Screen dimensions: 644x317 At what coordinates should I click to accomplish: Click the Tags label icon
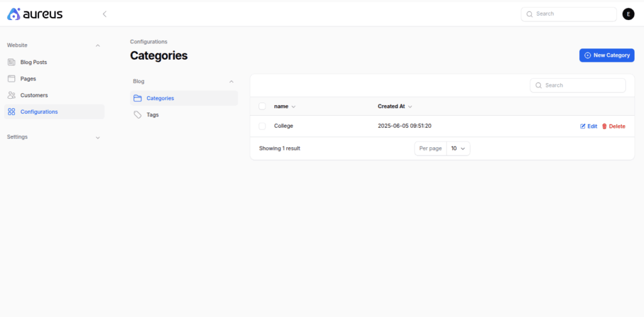pyautogui.click(x=138, y=115)
